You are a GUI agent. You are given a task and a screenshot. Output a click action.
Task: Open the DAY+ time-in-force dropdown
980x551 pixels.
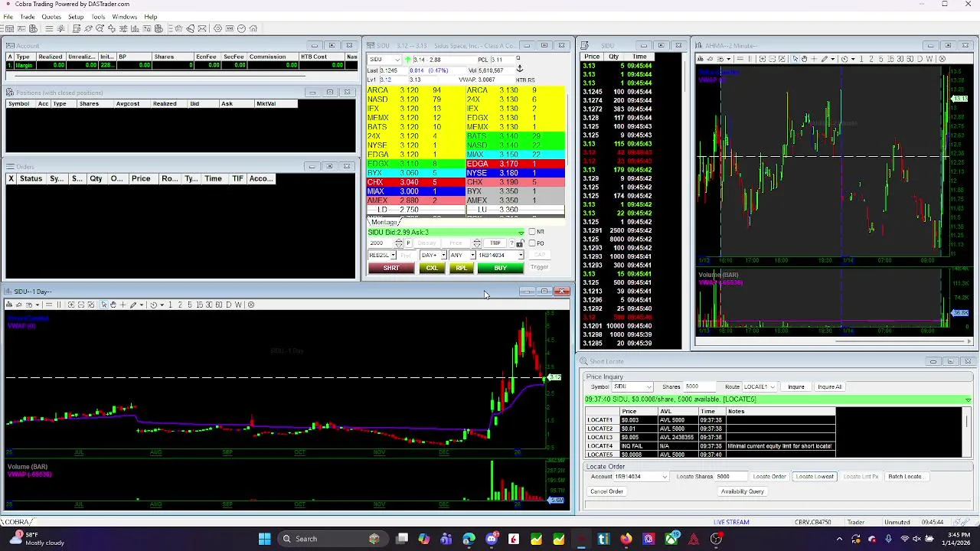[443, 256]
